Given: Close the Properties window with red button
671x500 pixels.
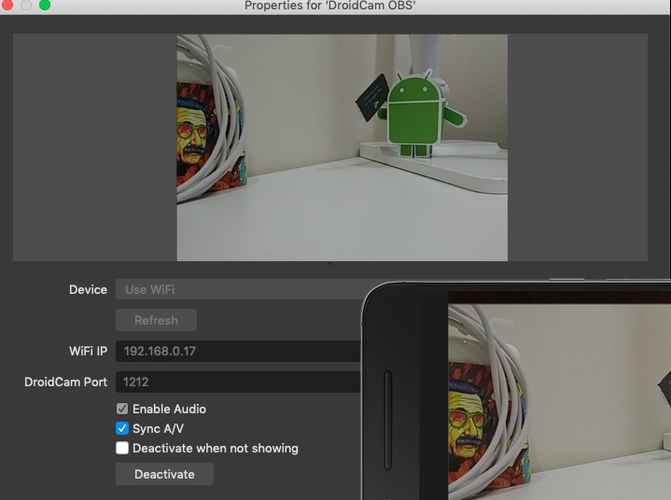Looking at the screenshot, I should 8,5.
